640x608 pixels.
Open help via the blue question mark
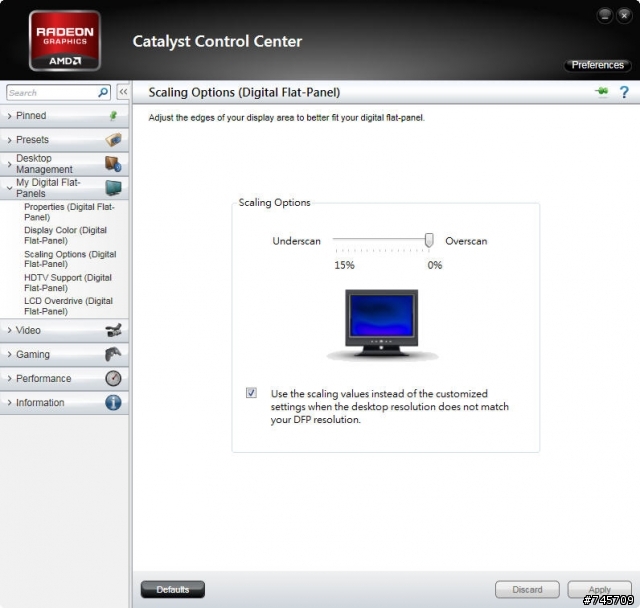pos(624,92)
